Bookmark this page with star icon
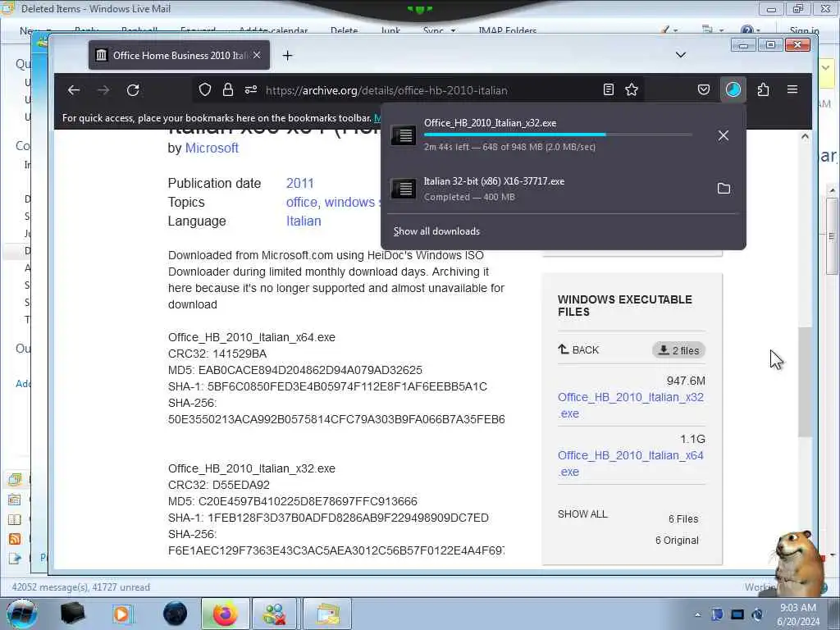840x630 pixels. pyautogui.click(x=632, y=90)
